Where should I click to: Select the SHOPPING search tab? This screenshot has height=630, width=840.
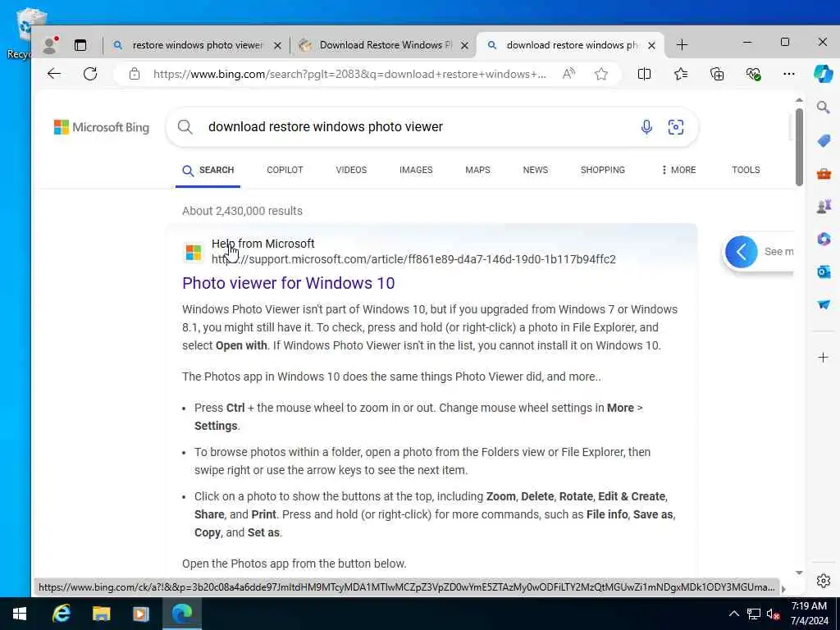[x=603, y=170]
